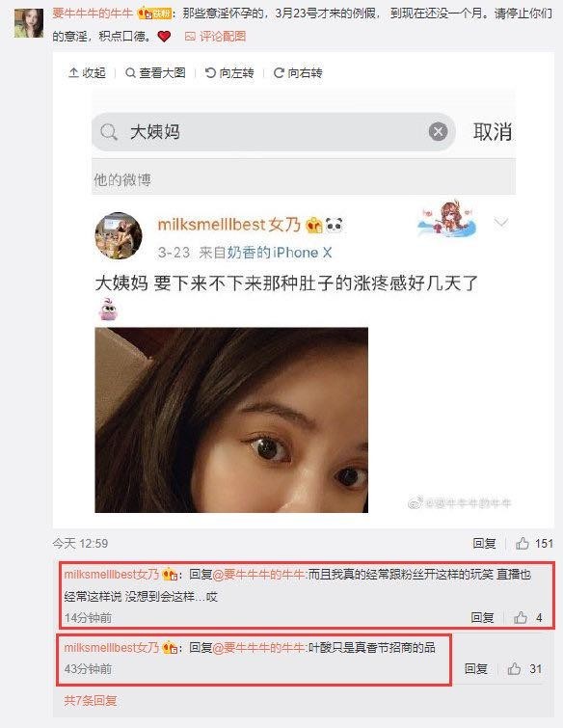Expand 共7条回复 to view all replies
Image resolution: width=563 pixels, height=728 pixels.
tap(91, 700)
